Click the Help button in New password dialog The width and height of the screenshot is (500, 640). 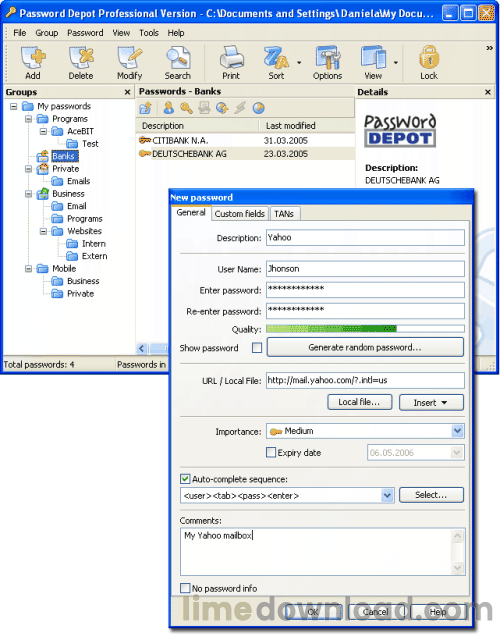pos(438,611)
